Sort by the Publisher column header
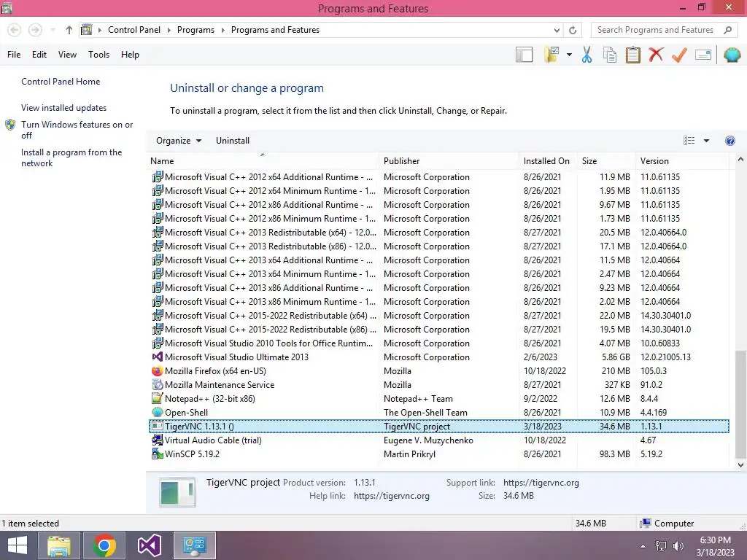The image size is (747, 560). point(449,161)
